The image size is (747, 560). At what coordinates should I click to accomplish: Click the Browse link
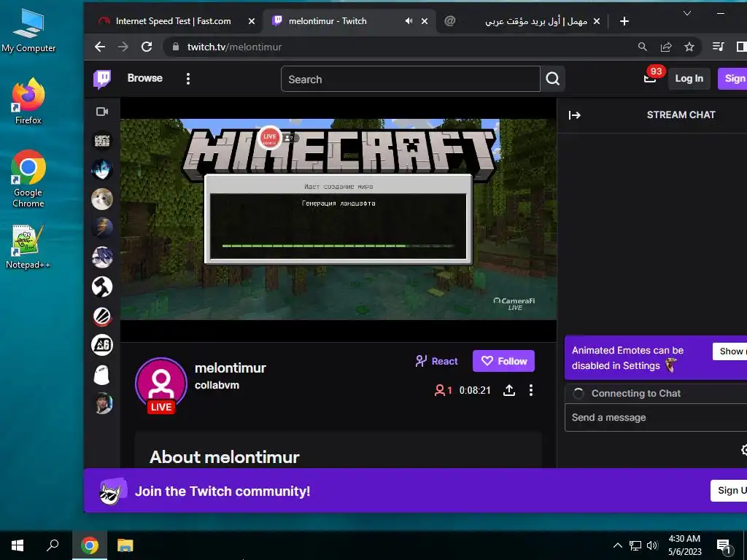point(145,78)
